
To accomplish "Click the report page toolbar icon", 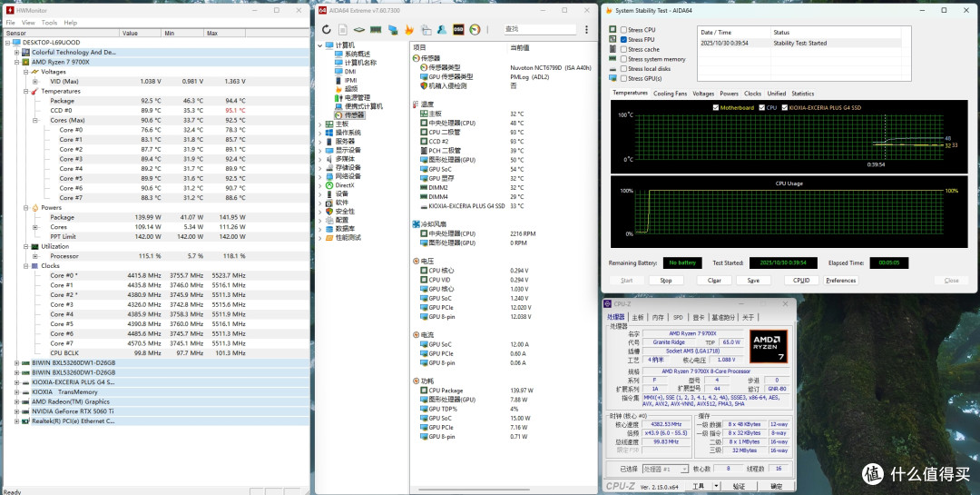I will (342, 29).
